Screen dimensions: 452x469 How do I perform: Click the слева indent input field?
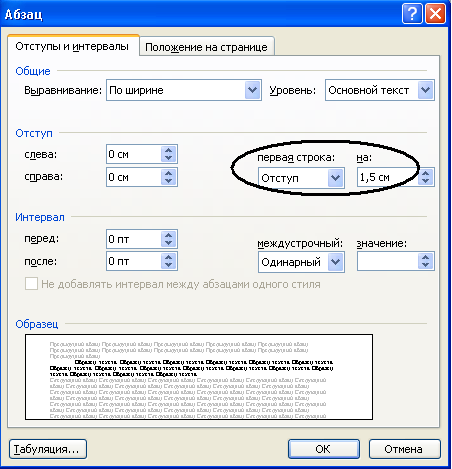pos(134,154)
